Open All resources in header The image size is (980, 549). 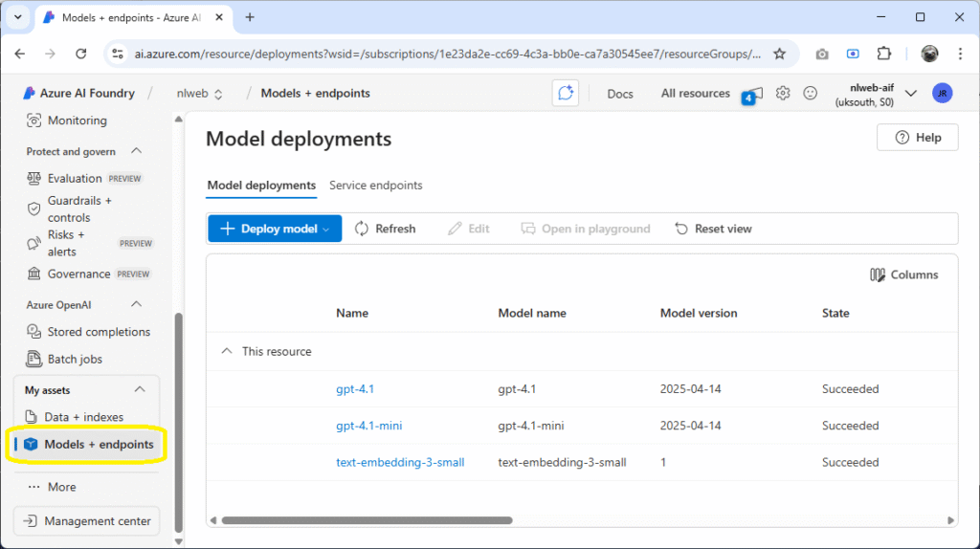coord(696,93)
